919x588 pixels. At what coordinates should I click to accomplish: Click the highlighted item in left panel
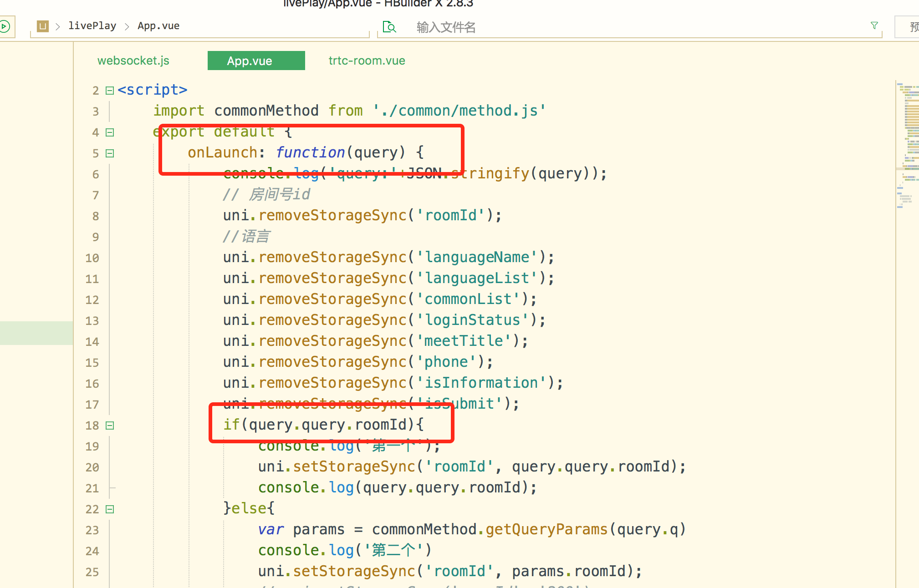36,333
